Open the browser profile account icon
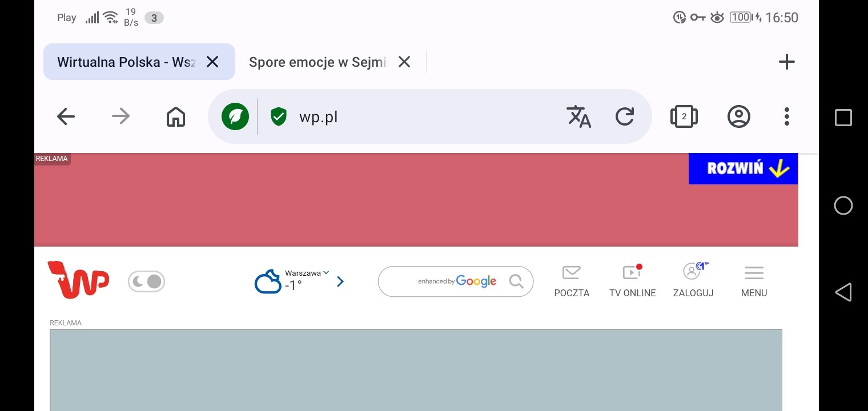The width and height of the screenshot is (868, 411). tap(738, 117)
